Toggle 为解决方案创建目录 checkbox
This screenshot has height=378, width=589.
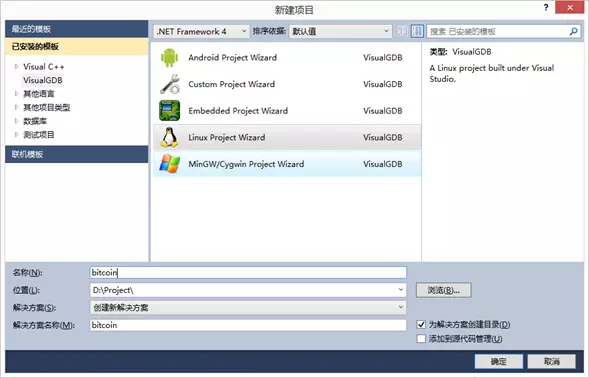click(421, 324)
